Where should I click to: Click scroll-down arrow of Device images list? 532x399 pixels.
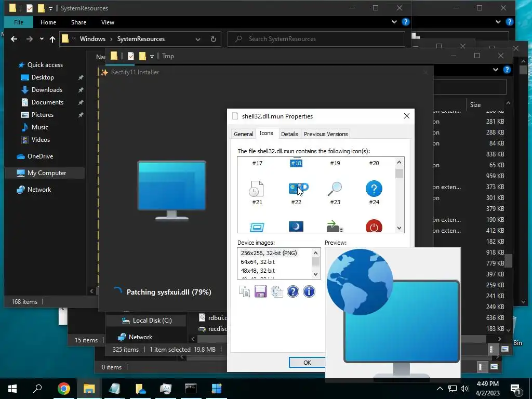[315, 274]
